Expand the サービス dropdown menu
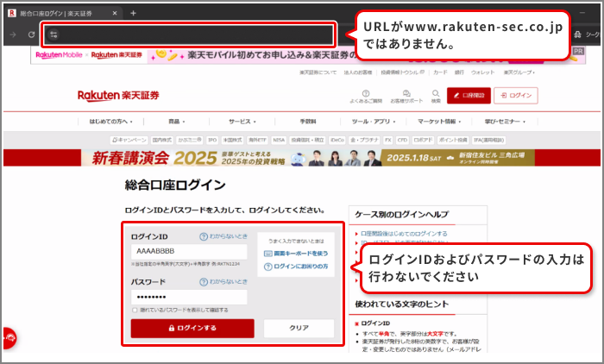 [x=243, y=122]
